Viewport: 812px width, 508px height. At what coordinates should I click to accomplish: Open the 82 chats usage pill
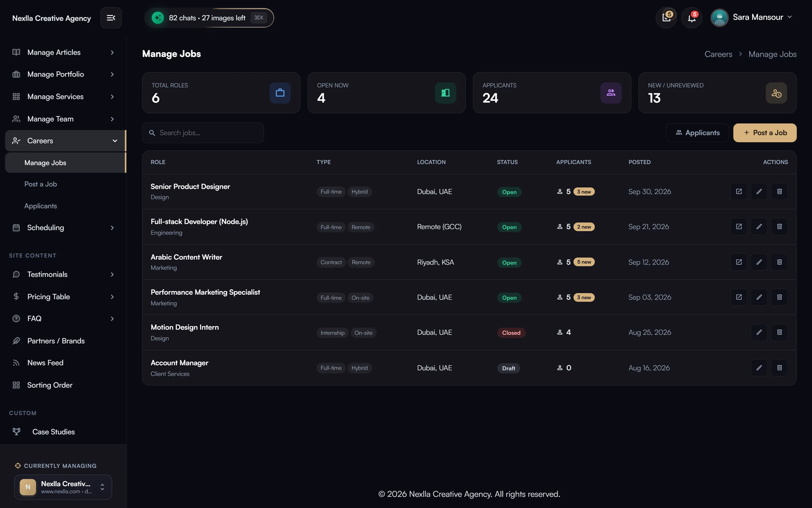pyautogui.click(x=209, y=18)
